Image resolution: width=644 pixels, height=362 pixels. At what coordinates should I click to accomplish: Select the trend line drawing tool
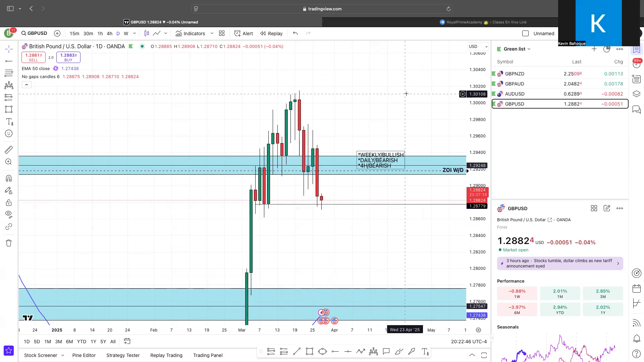pos(9,61)
